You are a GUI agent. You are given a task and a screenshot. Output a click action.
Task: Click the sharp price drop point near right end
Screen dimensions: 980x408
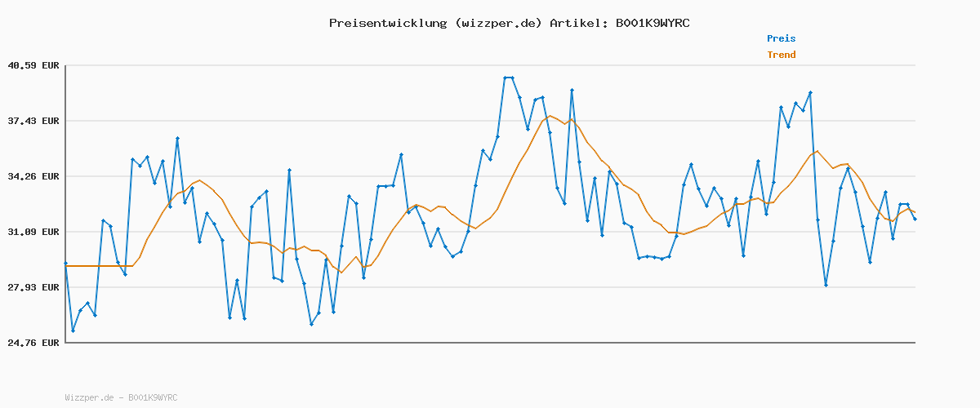point(826,285)
